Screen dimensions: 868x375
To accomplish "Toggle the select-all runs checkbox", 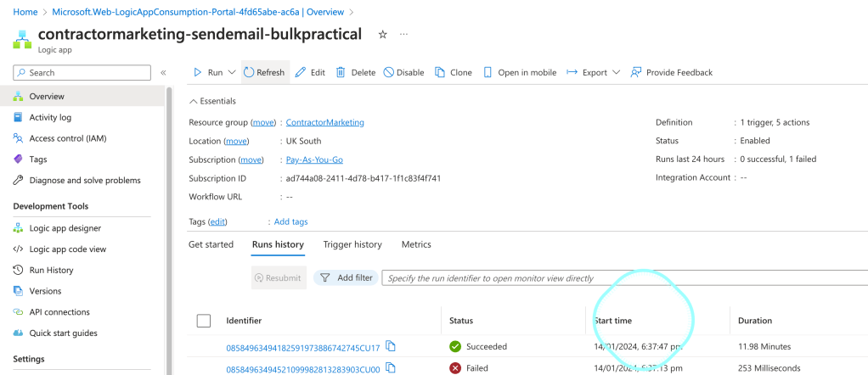I will (x=204, y=320).
